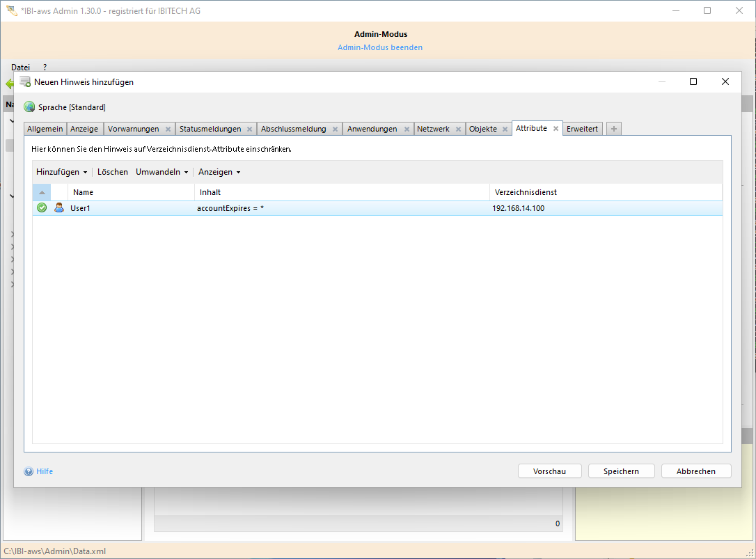This screenshot has height=559, width=756.
Task: Switch to the Allgemein tab
Action: [x=45, y=129]
